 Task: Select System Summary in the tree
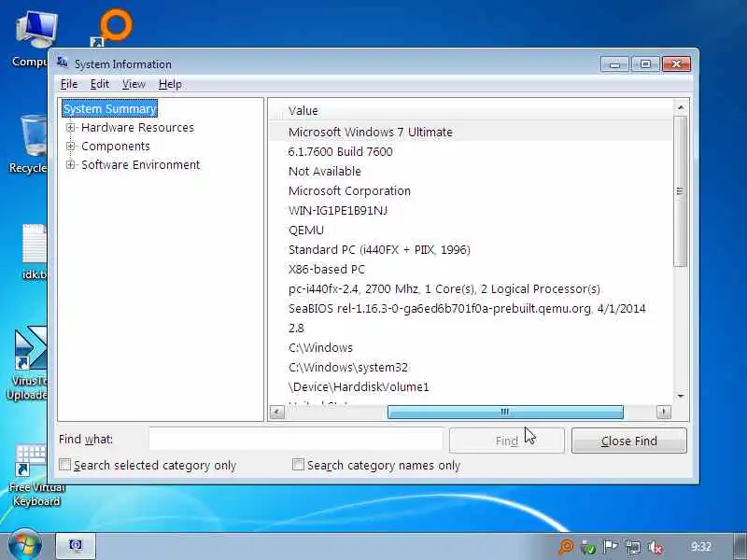(x=109, y=108)
